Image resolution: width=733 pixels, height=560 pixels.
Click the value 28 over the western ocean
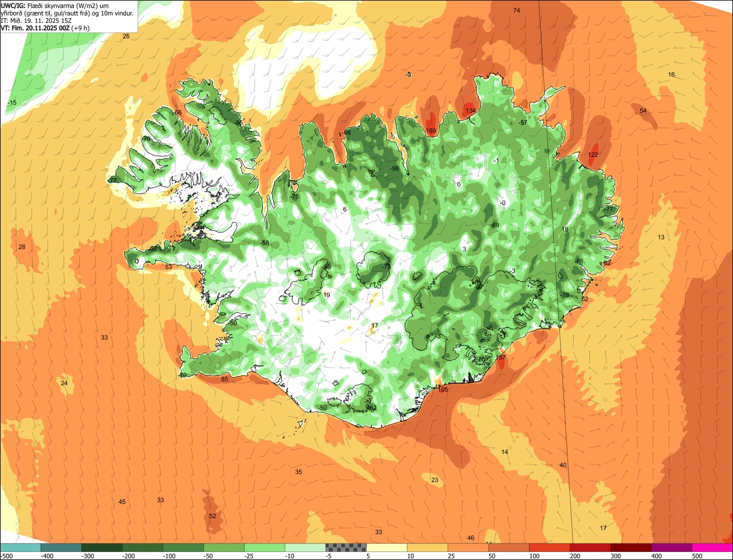pyautogui.click(x=22, y=247)
